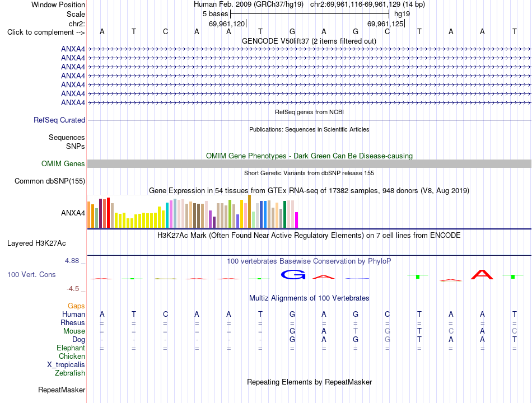The image size is (532, 403).
Task: Click the Human species label
Action: pos(73,315)
